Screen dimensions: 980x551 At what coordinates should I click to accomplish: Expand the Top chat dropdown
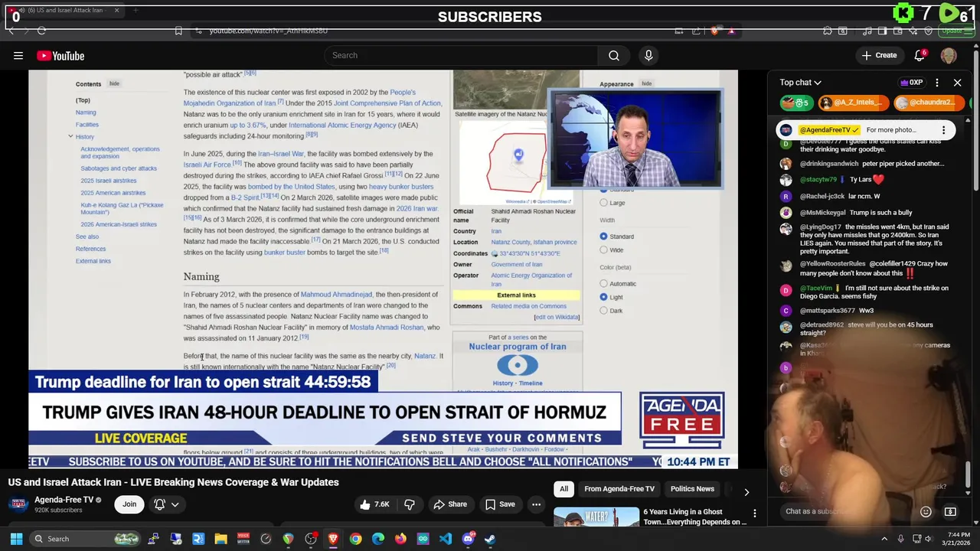click(800, 83)
